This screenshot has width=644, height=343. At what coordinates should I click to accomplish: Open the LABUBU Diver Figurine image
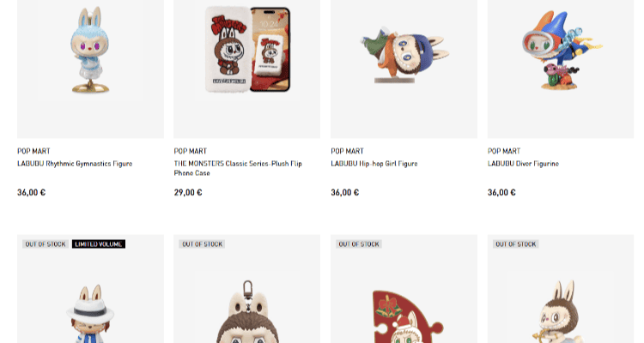click(x=561, y=68)
